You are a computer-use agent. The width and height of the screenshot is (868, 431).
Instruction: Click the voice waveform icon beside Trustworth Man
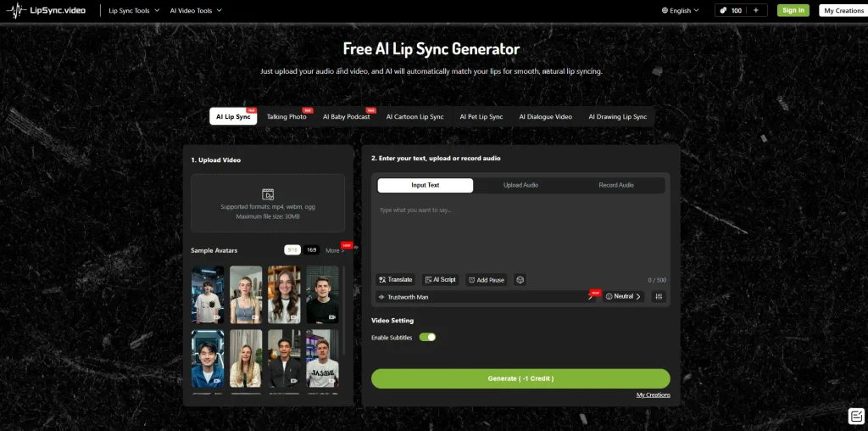click(x=381, y=297)
